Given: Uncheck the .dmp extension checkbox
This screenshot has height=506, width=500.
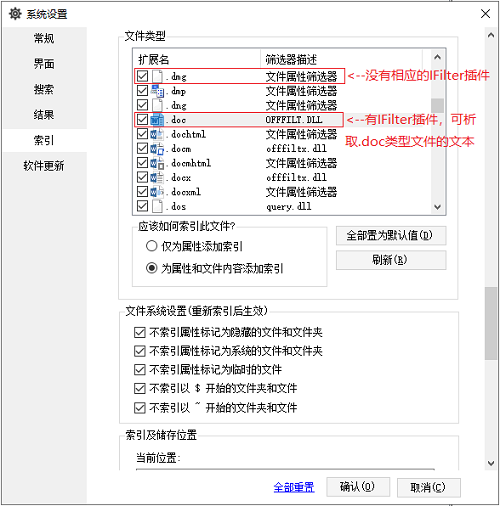Looking at the screenshot, I should pyautogui.click(x=142, y=91).
